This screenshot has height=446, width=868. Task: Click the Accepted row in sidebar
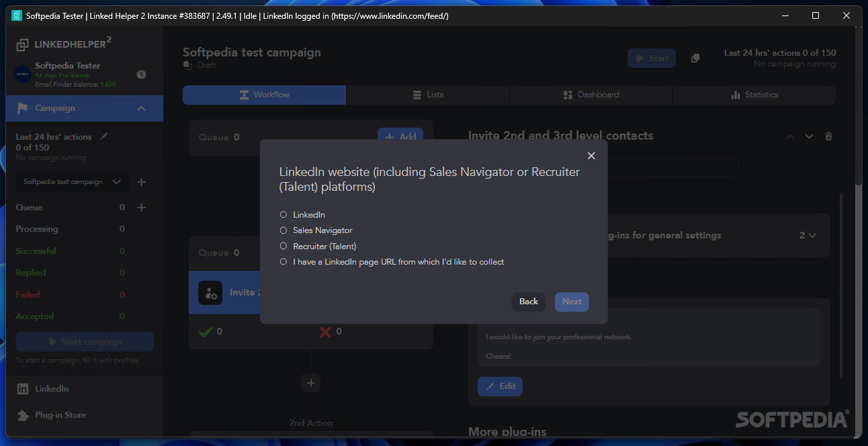[71, 316]
